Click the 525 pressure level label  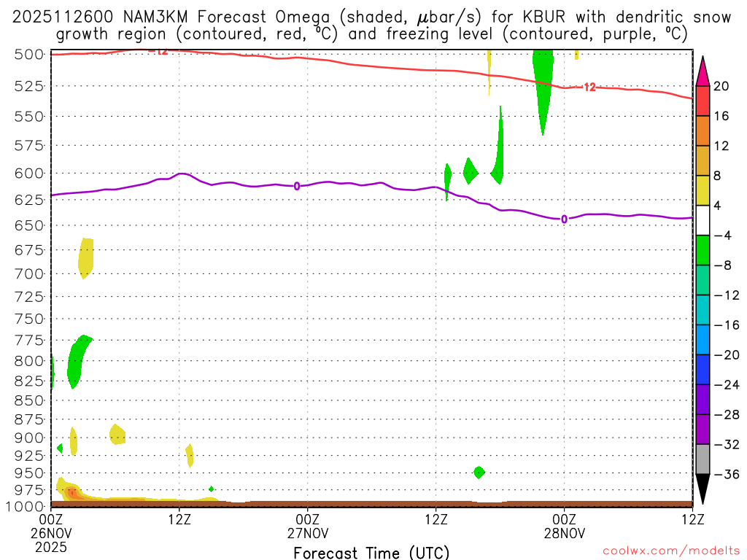(x=29, y=86)
